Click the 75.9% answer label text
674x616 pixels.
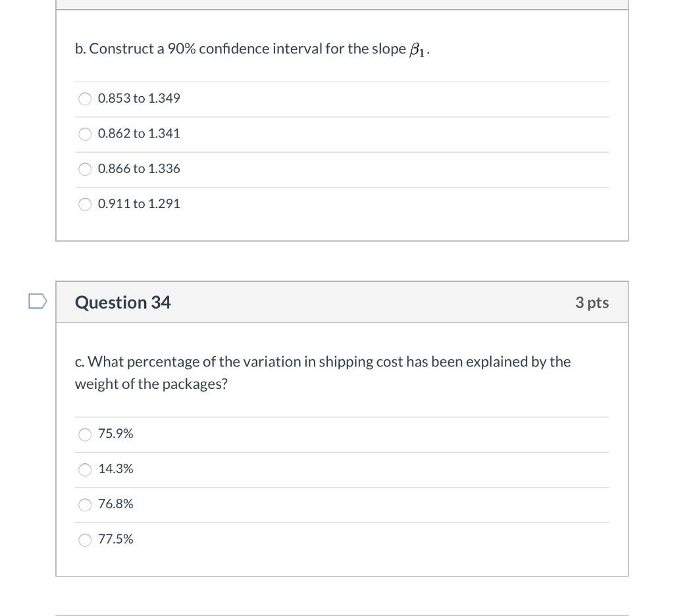point(115,433)
